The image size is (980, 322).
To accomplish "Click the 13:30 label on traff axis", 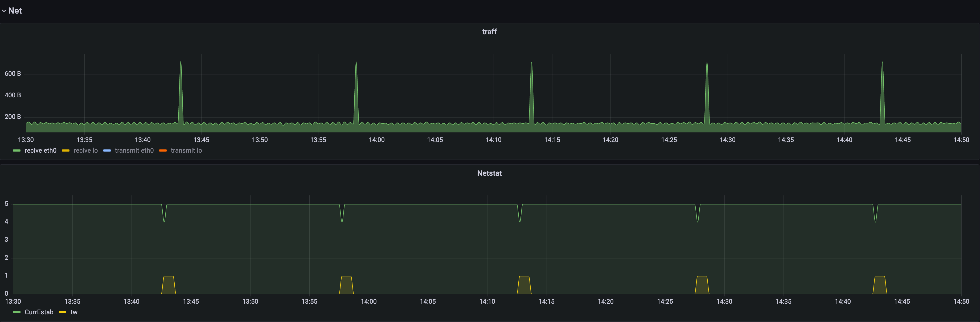I will pyautogui.click(x=26, y=140).
